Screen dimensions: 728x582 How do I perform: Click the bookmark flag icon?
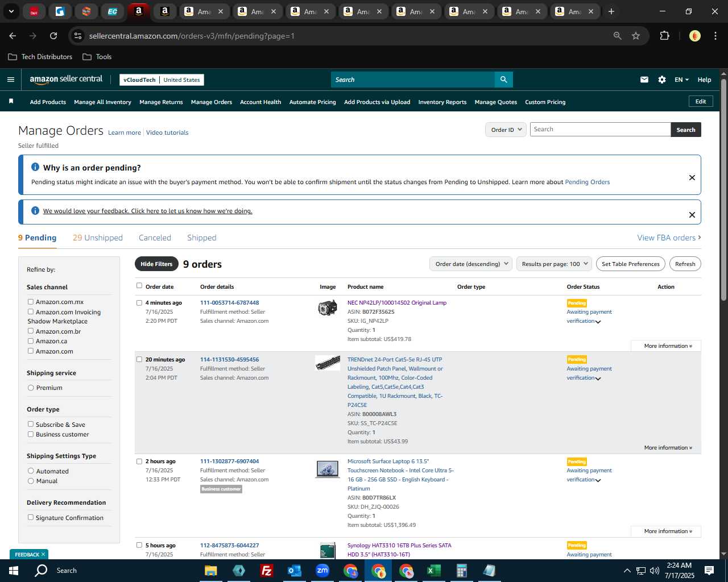11,101
